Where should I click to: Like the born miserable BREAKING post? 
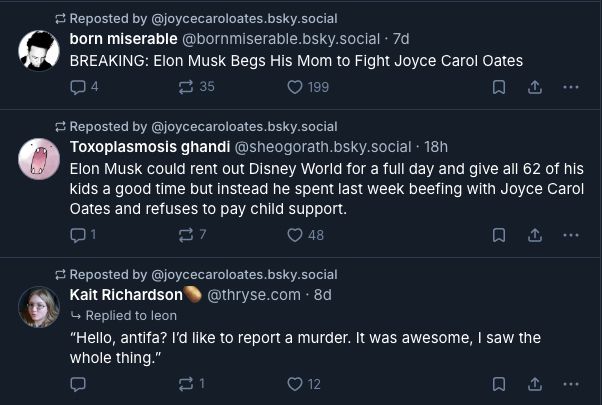click(x=295, y=87)
